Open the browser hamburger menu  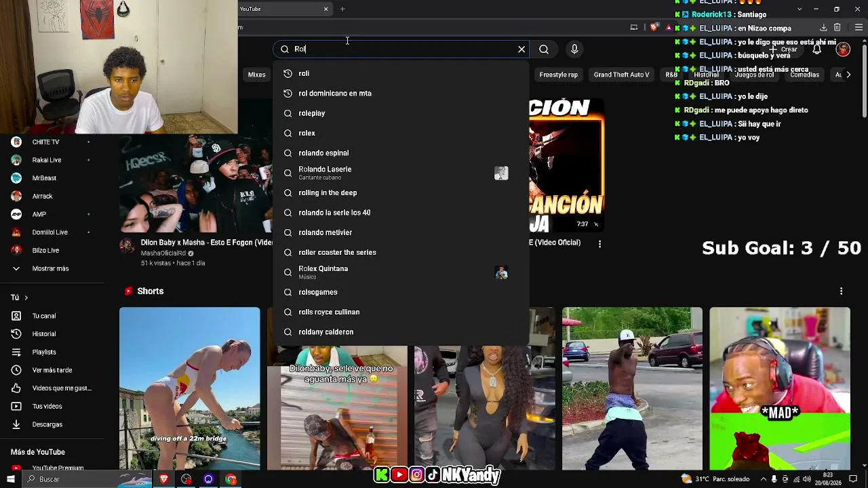point(859,27)
